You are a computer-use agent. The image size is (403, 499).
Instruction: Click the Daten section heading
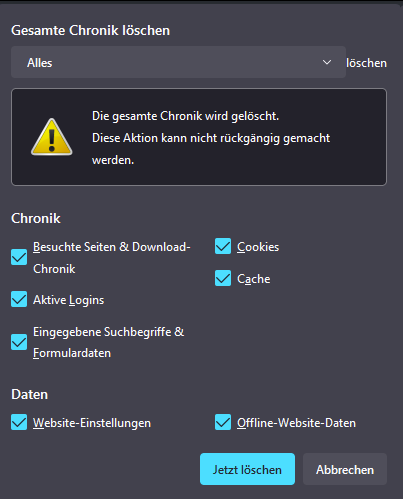30,394
